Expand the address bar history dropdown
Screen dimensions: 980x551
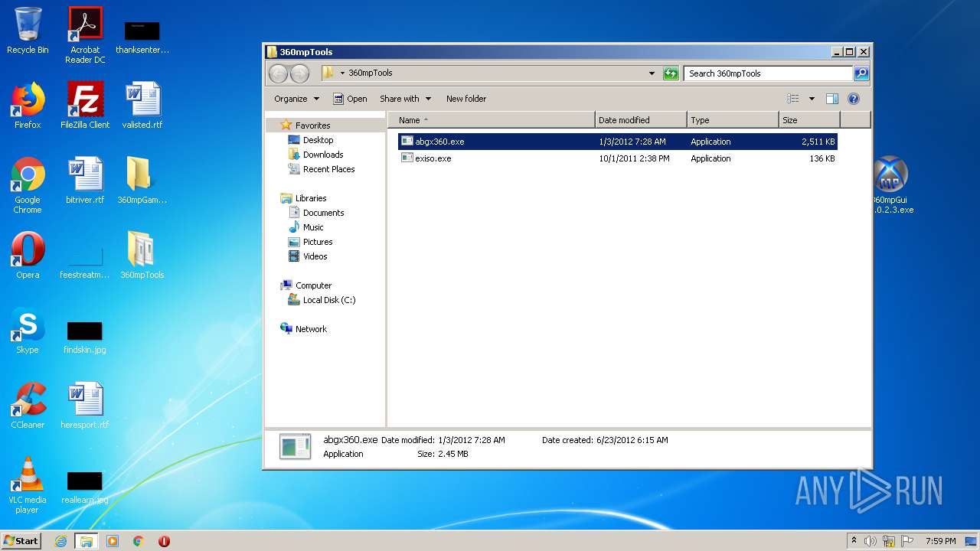652,73
